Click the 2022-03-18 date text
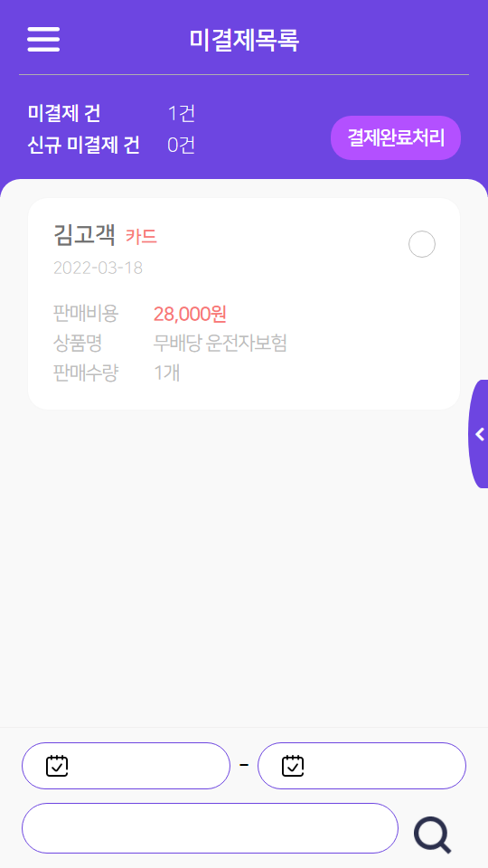488x868 pixels. coord(98,268)
